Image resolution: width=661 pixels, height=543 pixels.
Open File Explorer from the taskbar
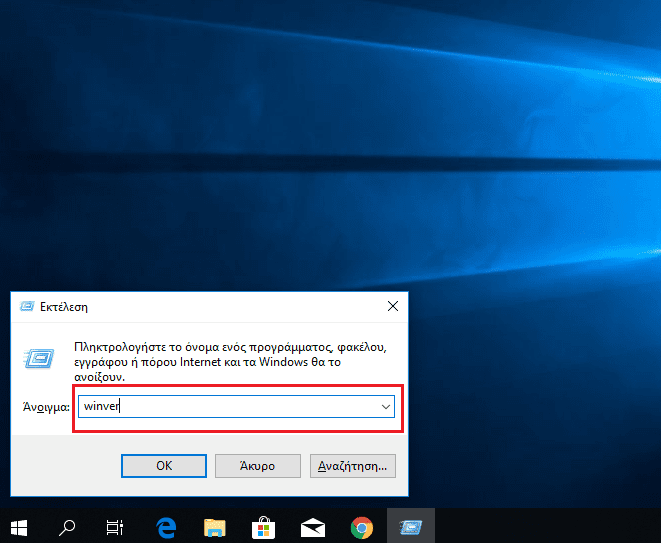(x=215, y=527)
